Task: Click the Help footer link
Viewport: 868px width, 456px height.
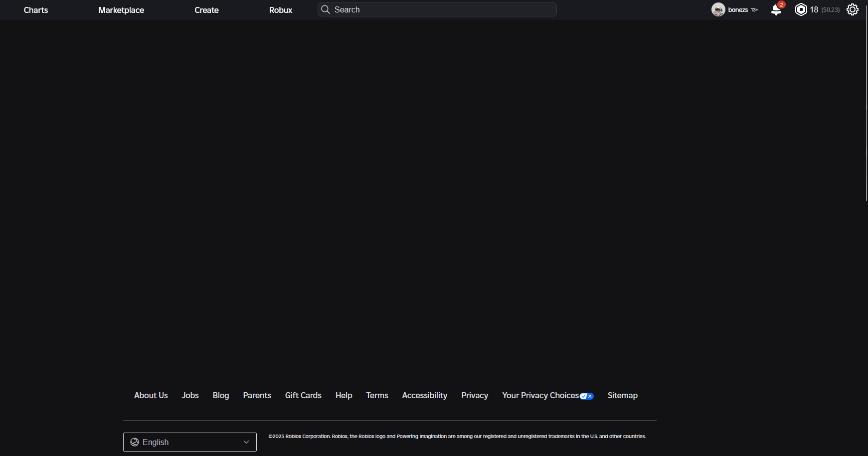Action: click(x=344, y=395)
